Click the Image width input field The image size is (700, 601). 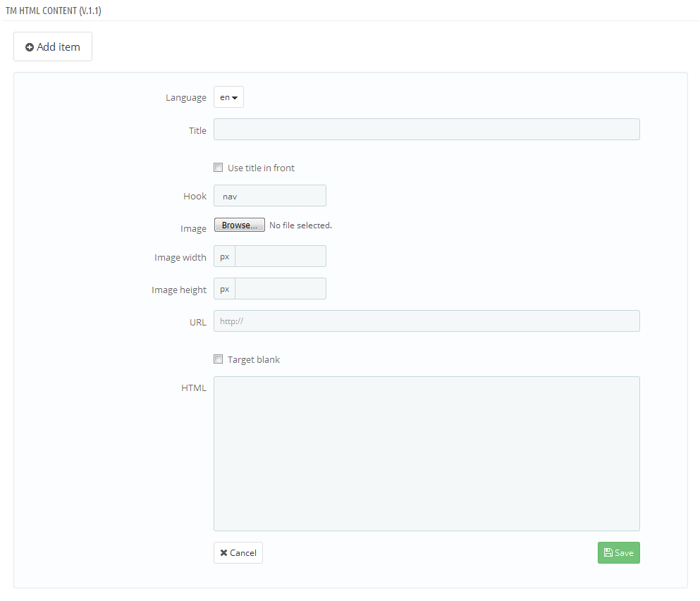281,256
